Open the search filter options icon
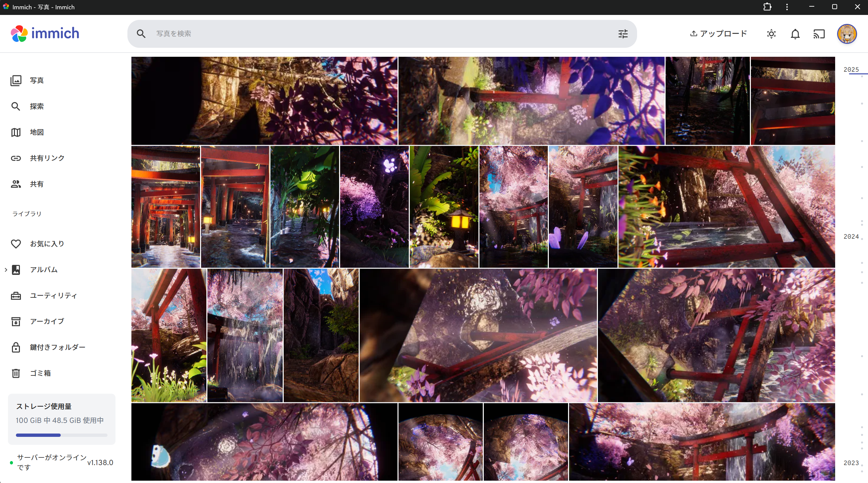Screen dimensions: 868x483 (x=623, y=34)
